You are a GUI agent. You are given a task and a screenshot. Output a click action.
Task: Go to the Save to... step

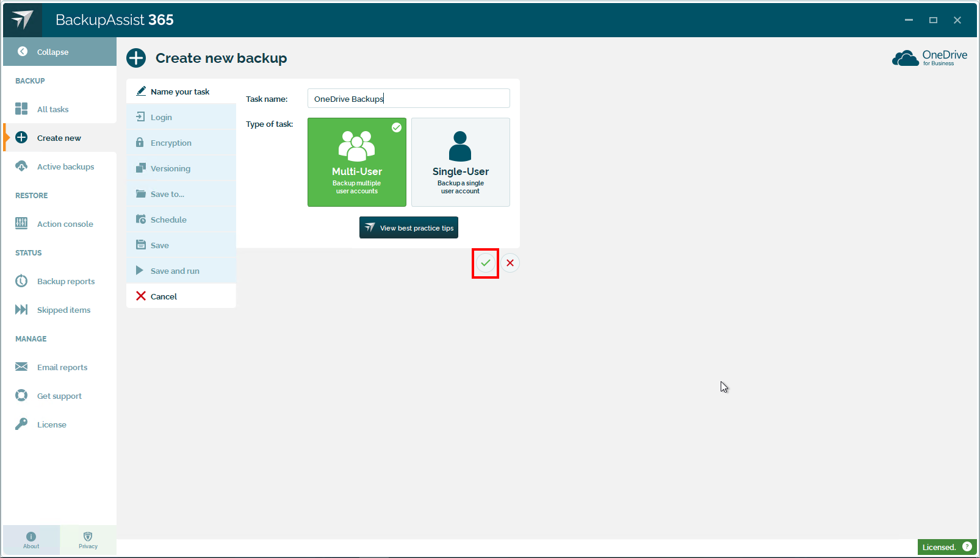point(181,194)
